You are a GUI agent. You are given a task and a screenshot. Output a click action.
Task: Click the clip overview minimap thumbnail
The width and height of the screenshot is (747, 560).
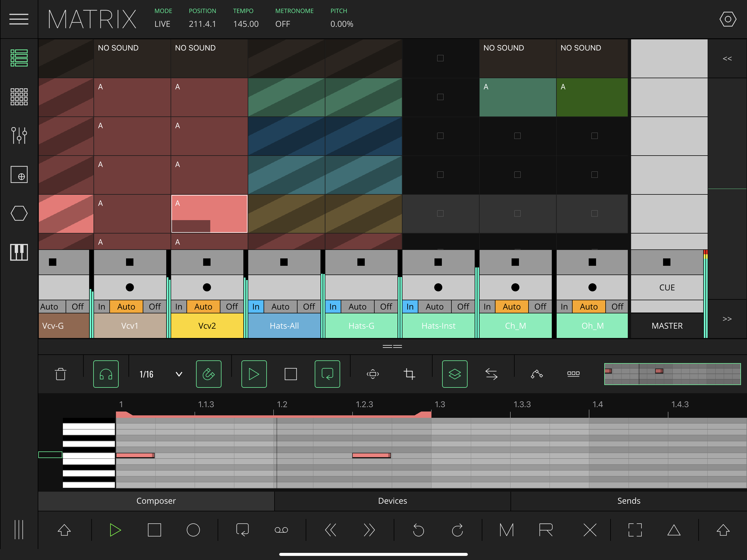pos(672,374)
